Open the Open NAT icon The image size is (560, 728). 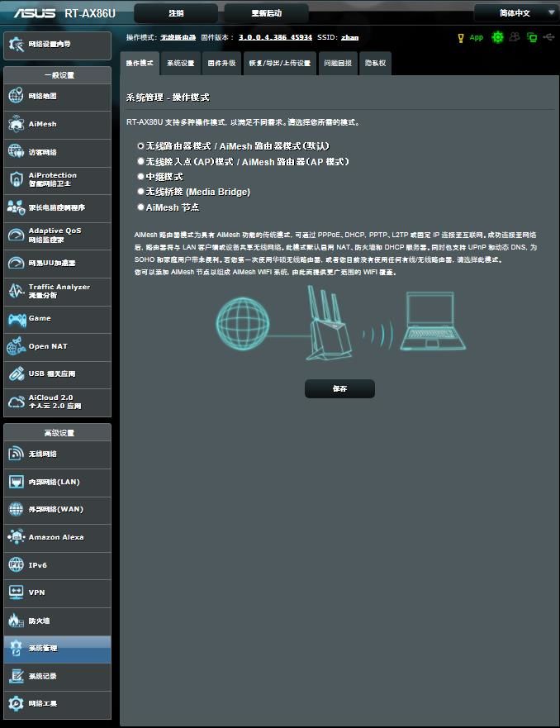(17, 346)
